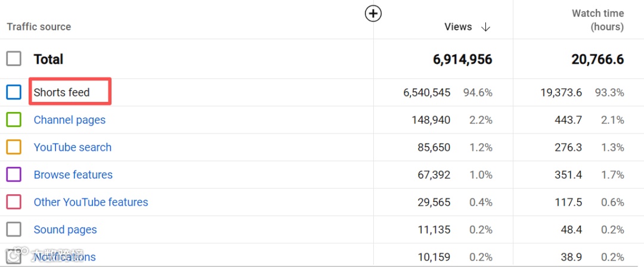Toggle the Shorts feed checkbox
644x267 pixels.
pos(14,92)
